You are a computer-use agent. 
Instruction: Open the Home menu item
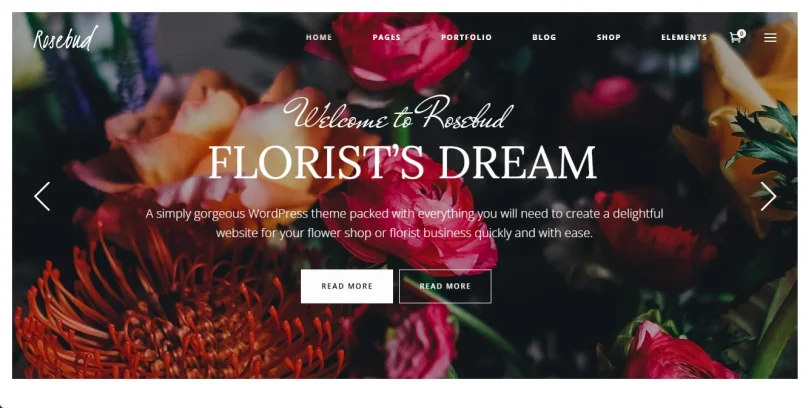pos(319,37)
